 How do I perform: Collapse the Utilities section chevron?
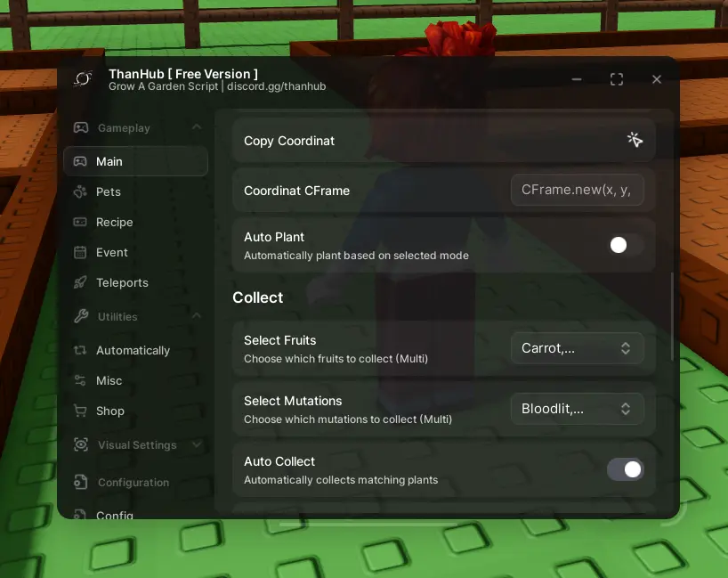click(x=197, y=316)
